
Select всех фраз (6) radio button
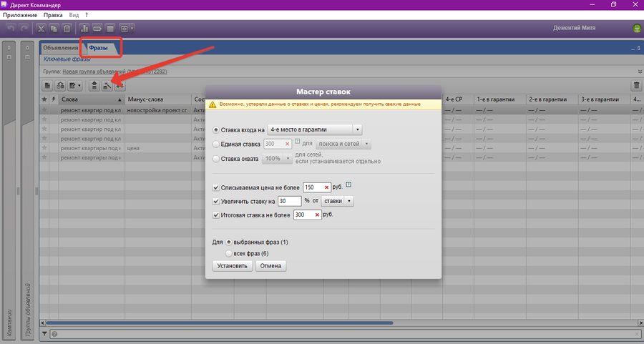pos(229,254)
